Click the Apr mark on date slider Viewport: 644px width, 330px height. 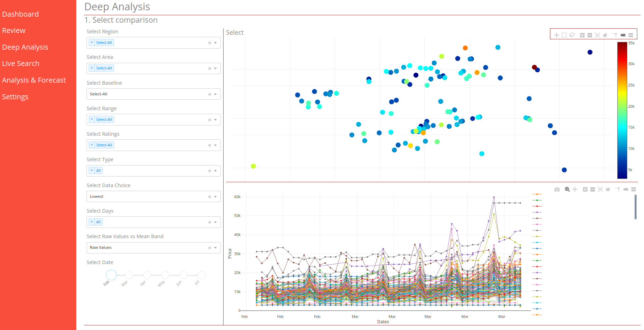click(x=147, y=275)
